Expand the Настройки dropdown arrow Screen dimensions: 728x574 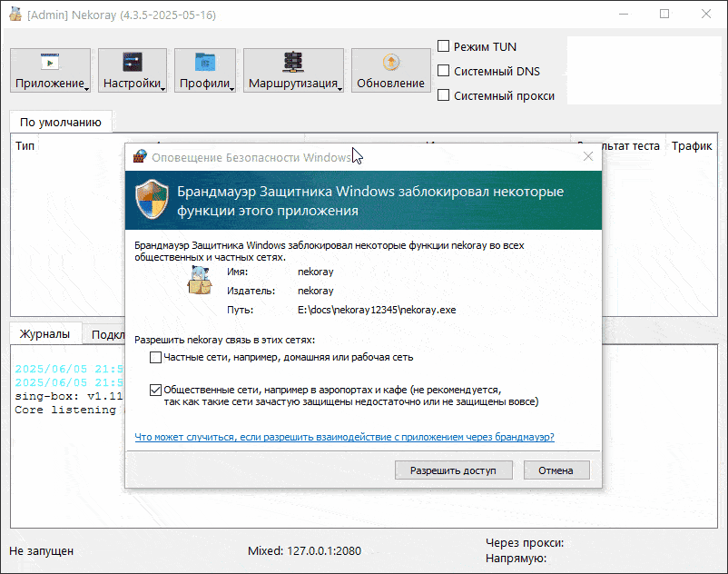162,88
